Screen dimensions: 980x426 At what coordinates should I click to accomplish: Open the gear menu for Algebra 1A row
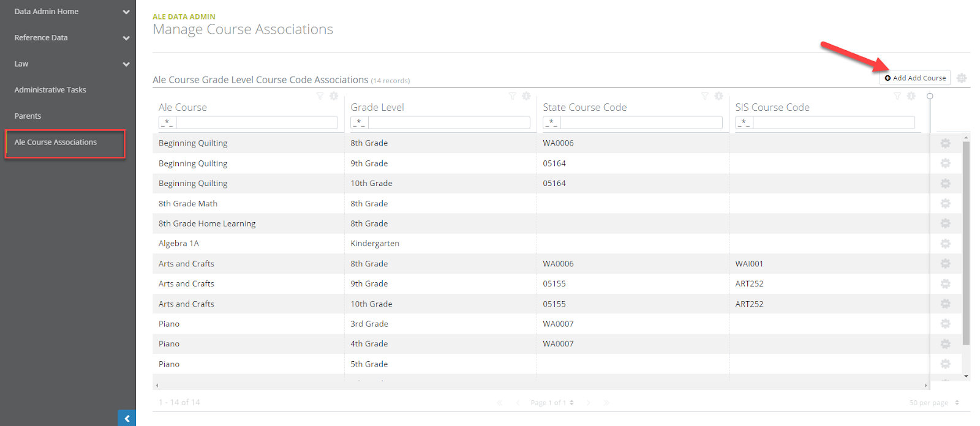coord(945,243)
